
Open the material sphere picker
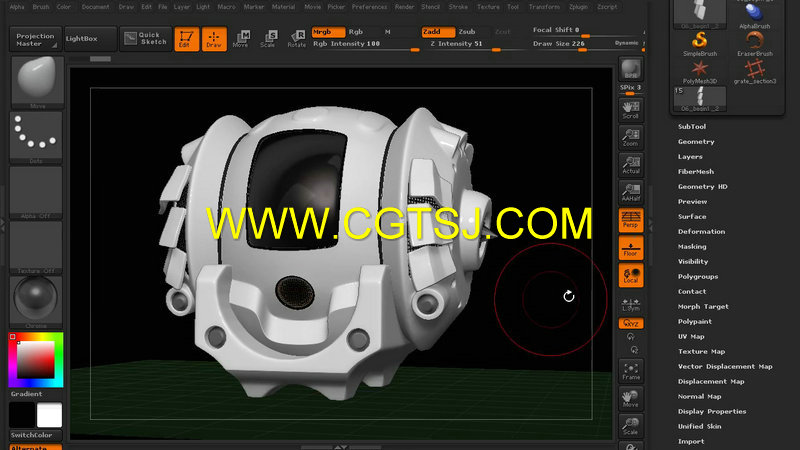tap(36, 302)
